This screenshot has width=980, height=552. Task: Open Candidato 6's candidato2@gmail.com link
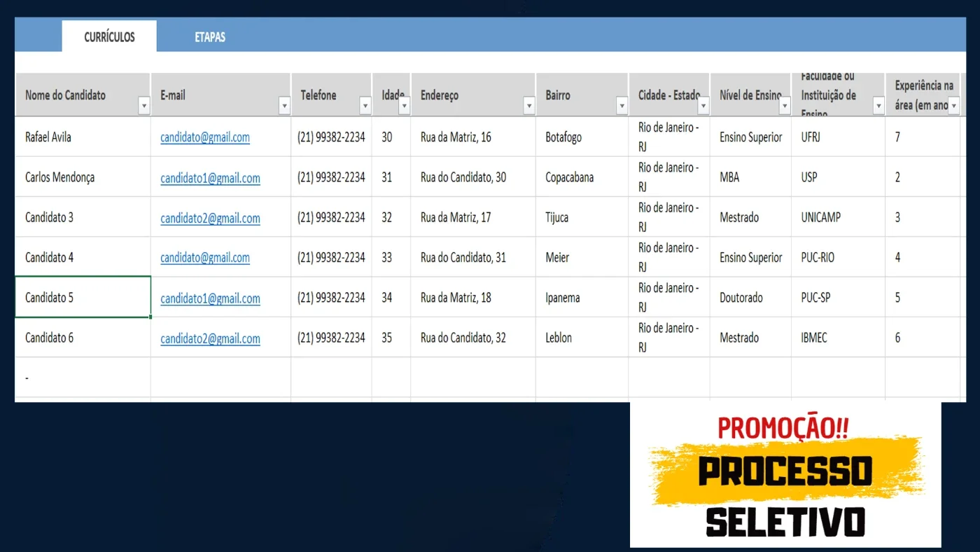[210, 338]
